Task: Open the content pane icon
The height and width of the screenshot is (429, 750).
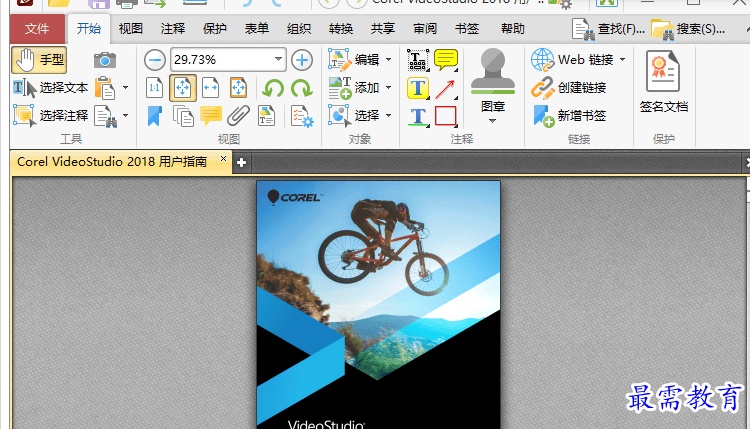Action: coord(266,116)
